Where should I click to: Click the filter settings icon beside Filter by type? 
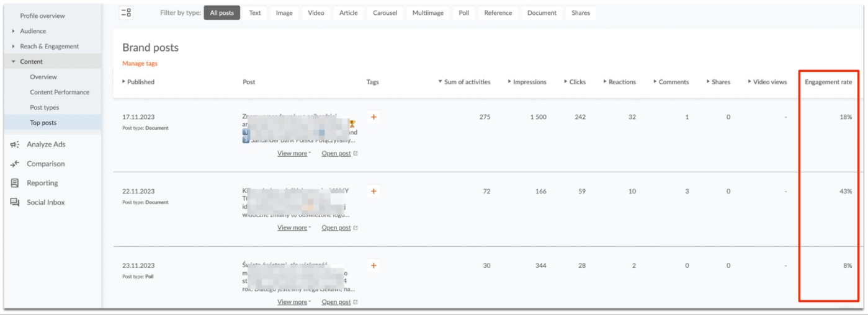126,12
